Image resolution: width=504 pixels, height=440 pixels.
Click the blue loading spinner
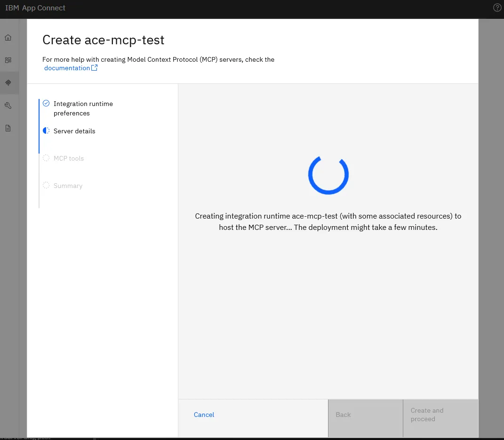[x=328, y=175]
